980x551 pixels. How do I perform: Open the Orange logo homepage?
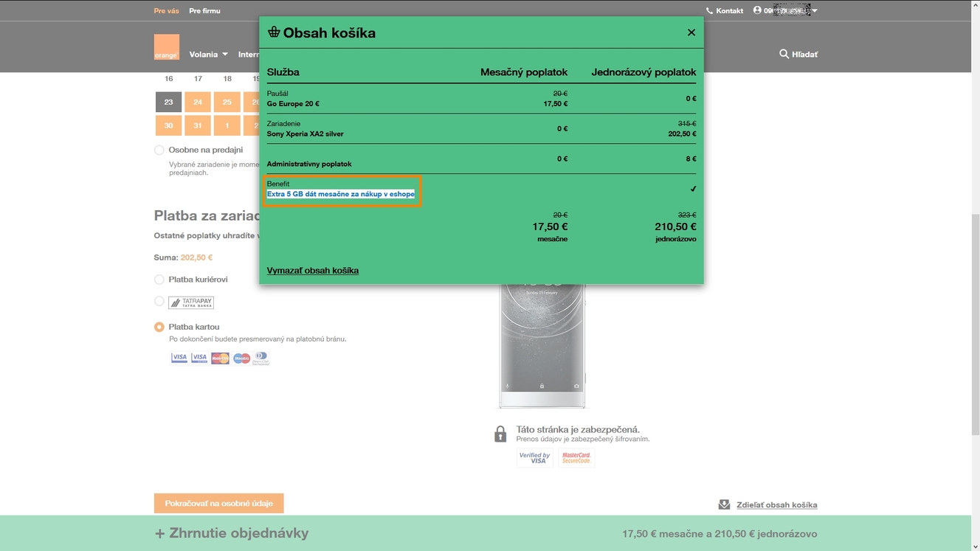pos(167,47)
